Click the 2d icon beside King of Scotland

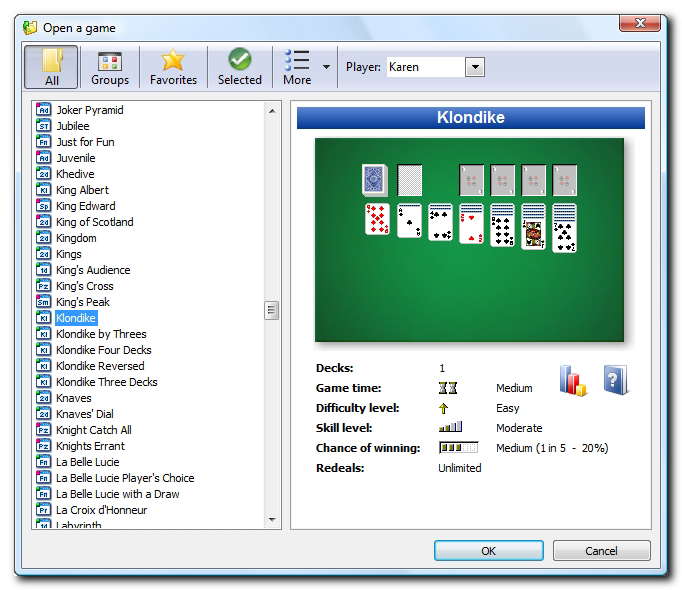43,222
